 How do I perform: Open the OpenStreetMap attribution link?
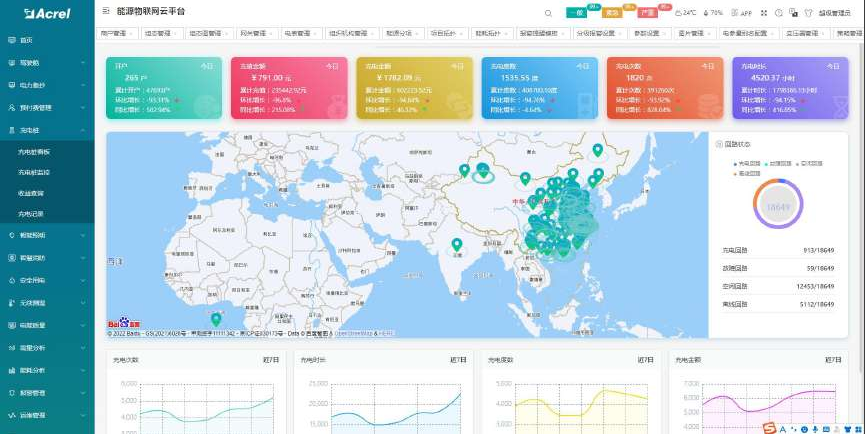[354, 334]
